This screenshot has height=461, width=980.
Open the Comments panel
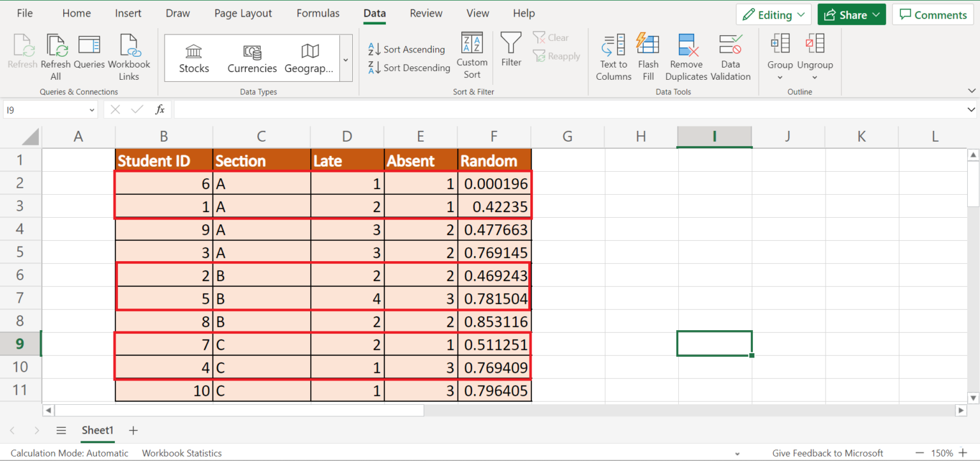933,14
